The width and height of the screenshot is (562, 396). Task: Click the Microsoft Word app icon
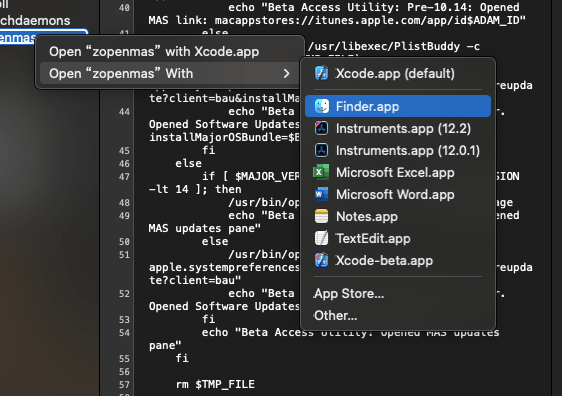[322, 194]
